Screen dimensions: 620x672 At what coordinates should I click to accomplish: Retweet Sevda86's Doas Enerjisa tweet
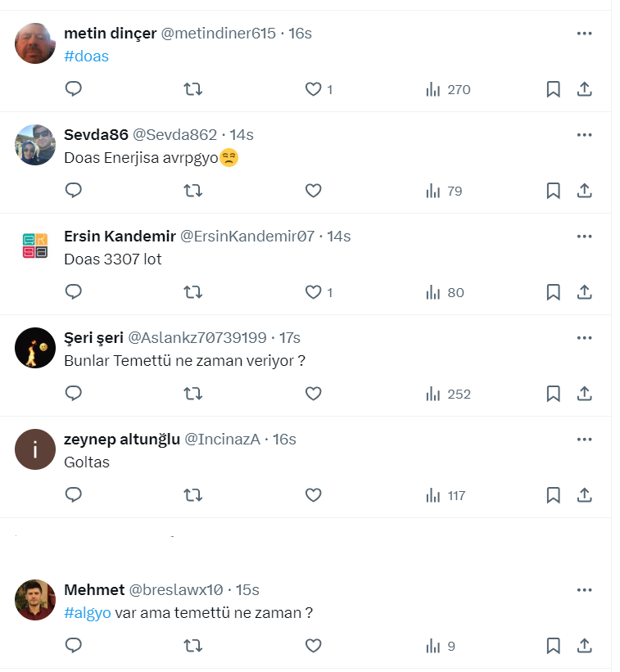193,191
